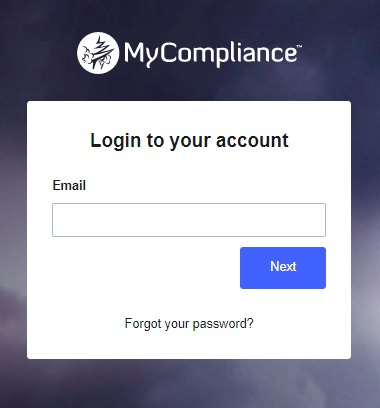The image size is (380, 408).
Task: Click the 'My' part of the logo text
Action: (140, 55)
